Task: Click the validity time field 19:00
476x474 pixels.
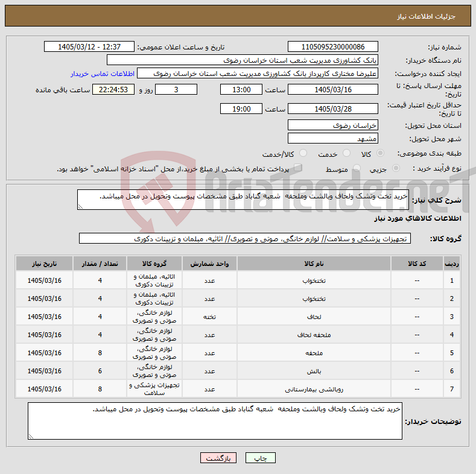Action: [x=241, y=109]
